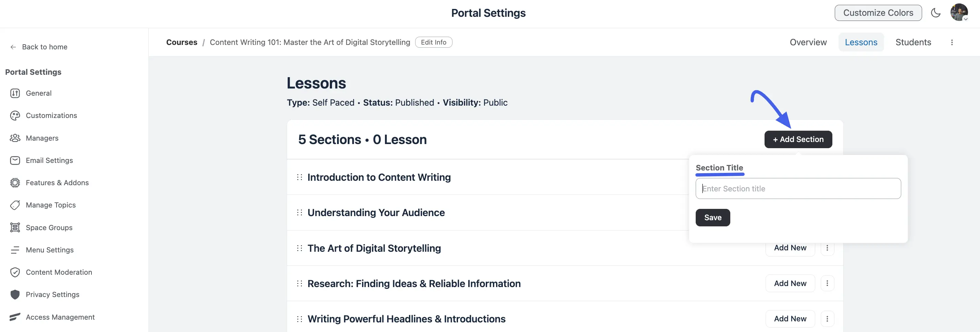The height and width of the screenshot is (332, 980).
Task: Grab drag handle of Introduction to Content Writing
Action: click(299, 177)
